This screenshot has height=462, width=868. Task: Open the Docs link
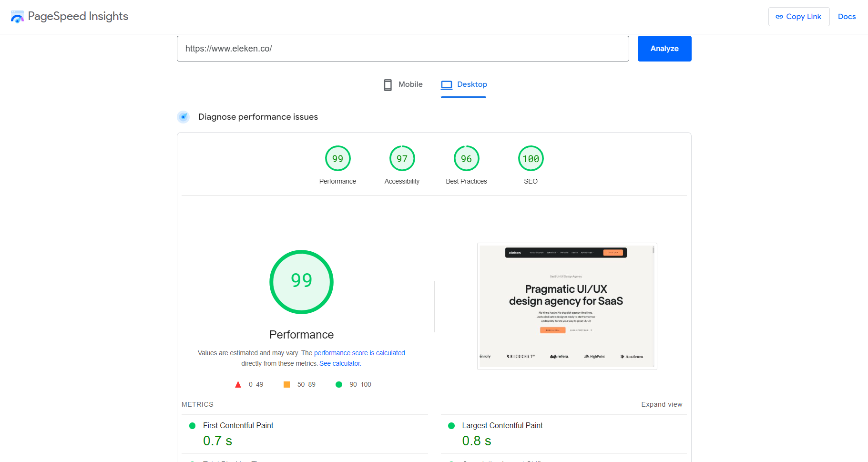[847, 17]
